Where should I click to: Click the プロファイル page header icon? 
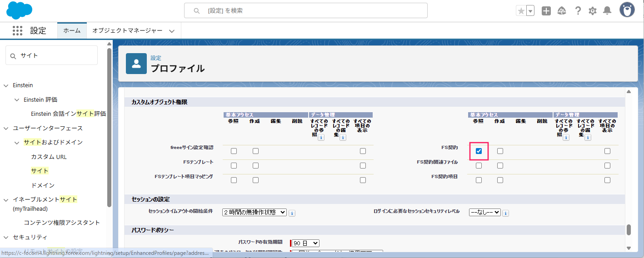pyautogui.click(x=136, y=64)
